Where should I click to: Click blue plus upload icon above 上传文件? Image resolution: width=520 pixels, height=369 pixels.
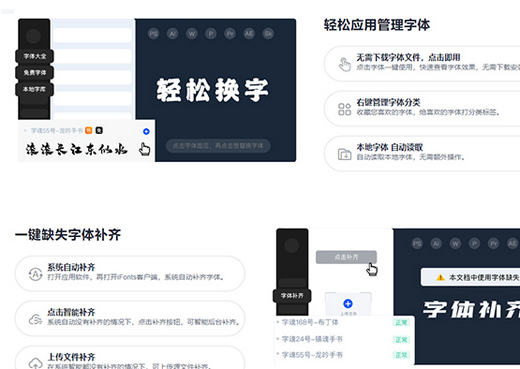click(348, 304)
